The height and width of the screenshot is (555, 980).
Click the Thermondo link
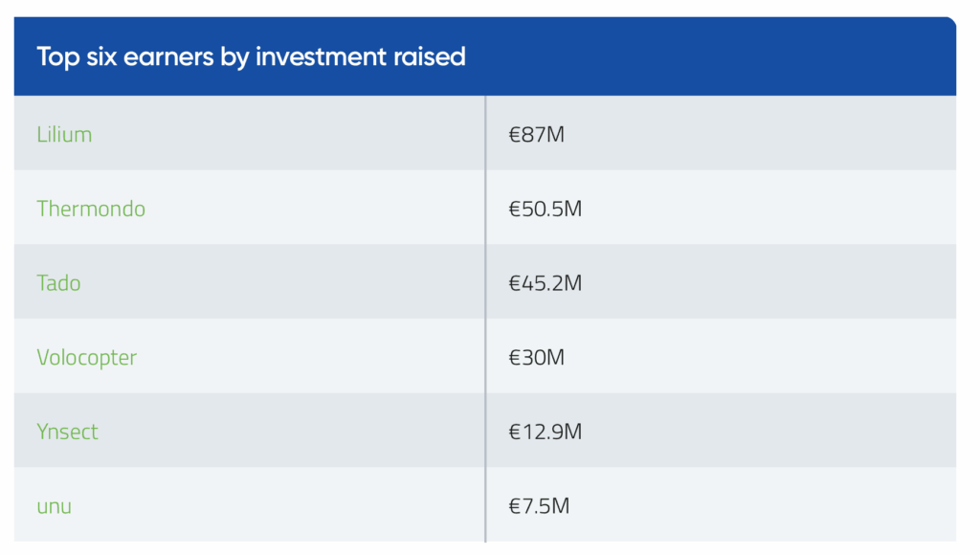pos(91,209)
